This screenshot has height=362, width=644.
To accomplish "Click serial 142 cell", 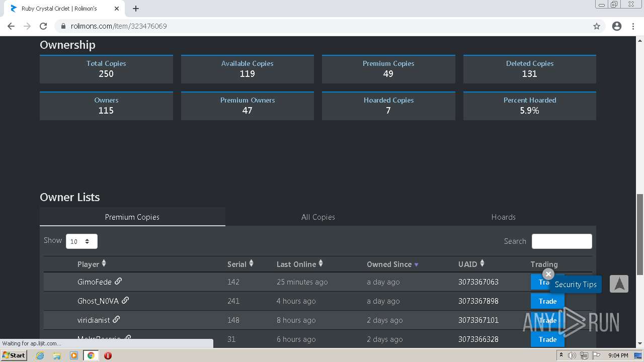I will pos(233,282).
